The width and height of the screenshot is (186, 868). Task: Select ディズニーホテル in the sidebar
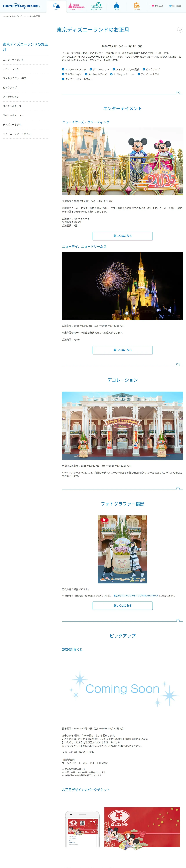point(25,125)
